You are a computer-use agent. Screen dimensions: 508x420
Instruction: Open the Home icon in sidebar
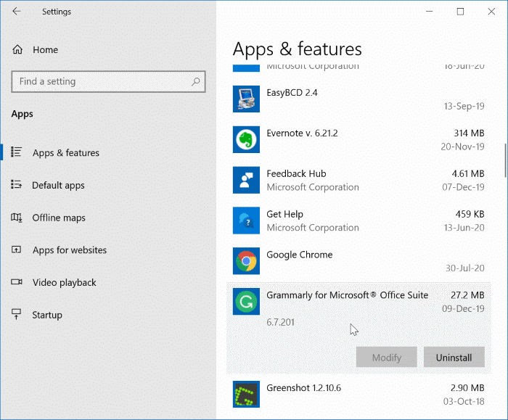click(17, 49)
